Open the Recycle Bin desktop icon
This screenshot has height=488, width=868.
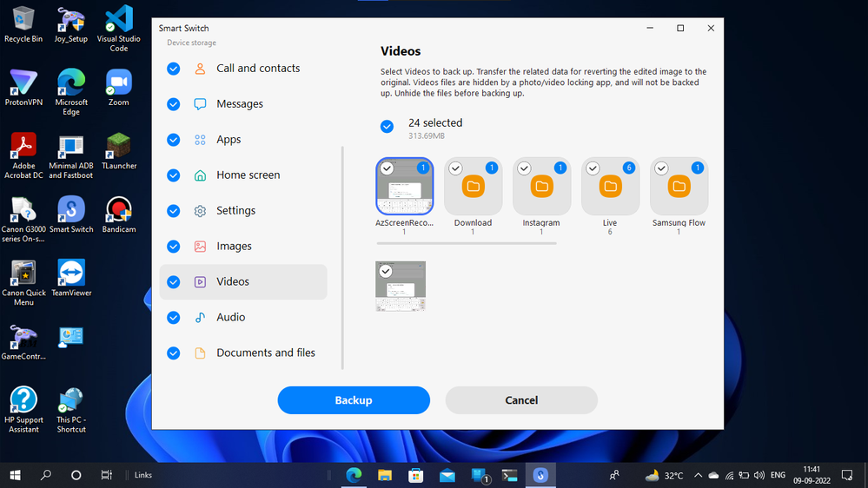point(23,24)
